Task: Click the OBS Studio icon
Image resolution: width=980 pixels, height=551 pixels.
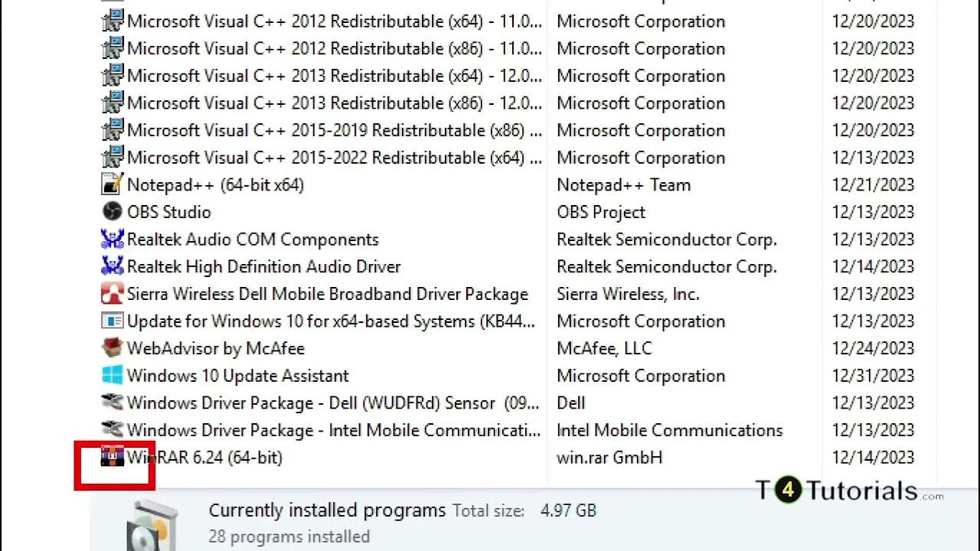Action: [x=113, y=212]
